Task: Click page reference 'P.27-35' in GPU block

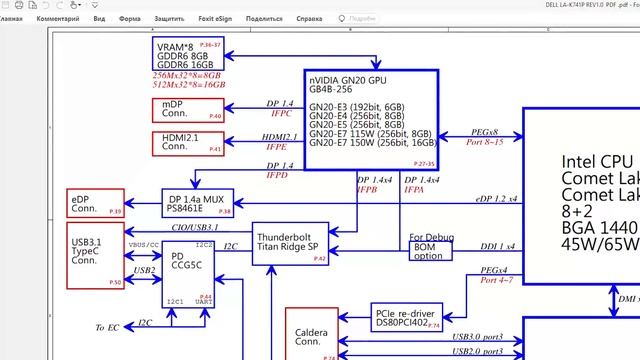Action: (x=424, y=164)
